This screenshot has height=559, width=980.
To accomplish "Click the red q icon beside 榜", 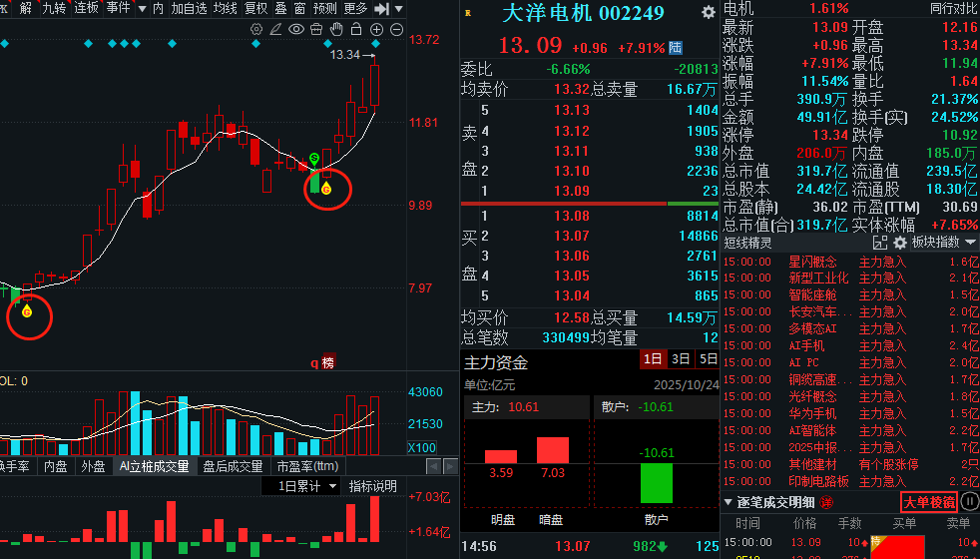I will click(314, 362).
